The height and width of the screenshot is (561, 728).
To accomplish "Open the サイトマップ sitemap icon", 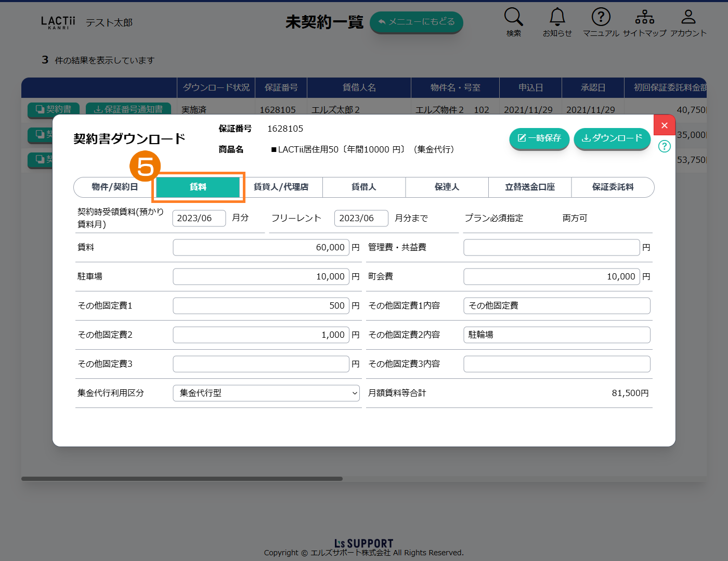I will pos(644,22).
